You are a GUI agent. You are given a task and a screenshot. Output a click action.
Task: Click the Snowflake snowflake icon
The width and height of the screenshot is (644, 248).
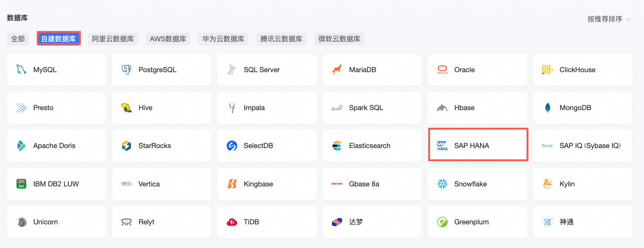tap(442, 184)
